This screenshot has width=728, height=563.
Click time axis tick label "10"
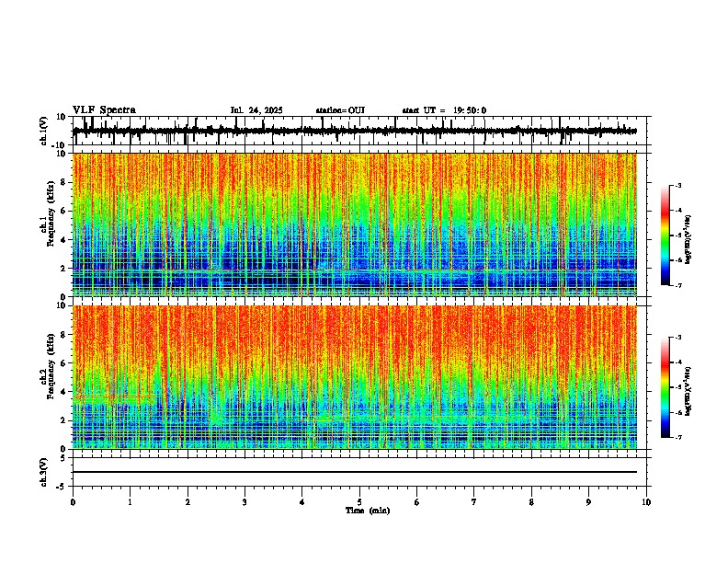pyautogui.click(x=646, y=502)
